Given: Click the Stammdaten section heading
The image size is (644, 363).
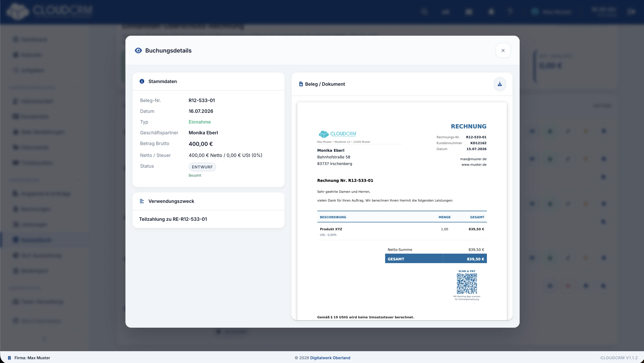Looking at the screenshot, I should (x=163, y=81).
